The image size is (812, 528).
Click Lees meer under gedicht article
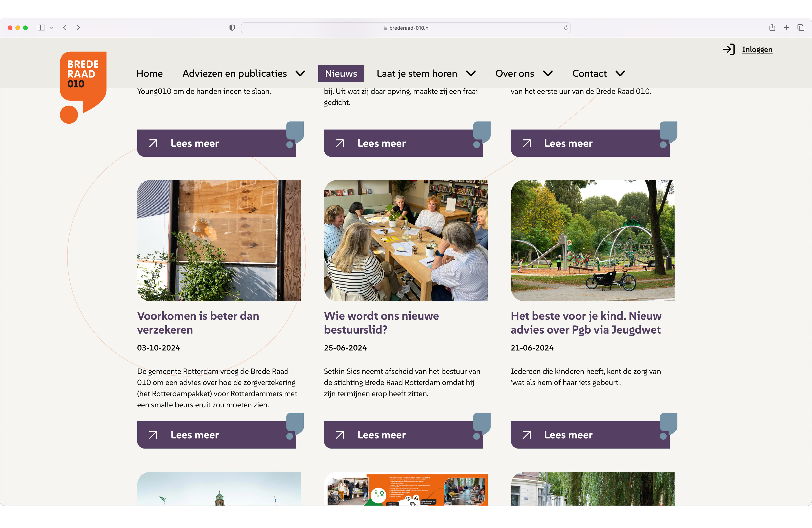tap(403, 143)
